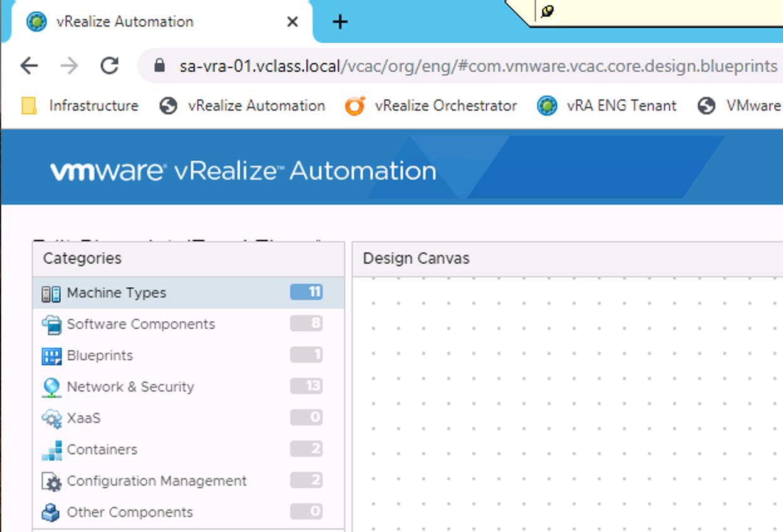Click the Software Components category icon

(55, 324)
